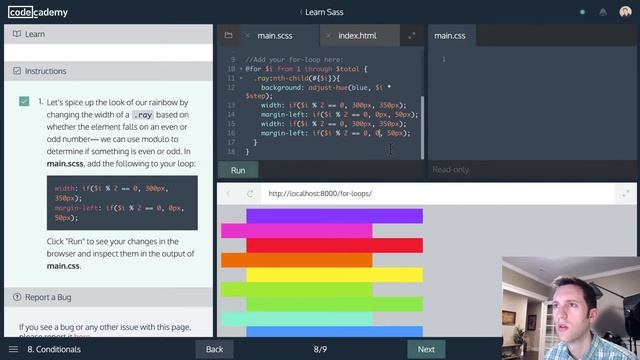Open the 8. Conditionals lesson label

pos(54,349)
